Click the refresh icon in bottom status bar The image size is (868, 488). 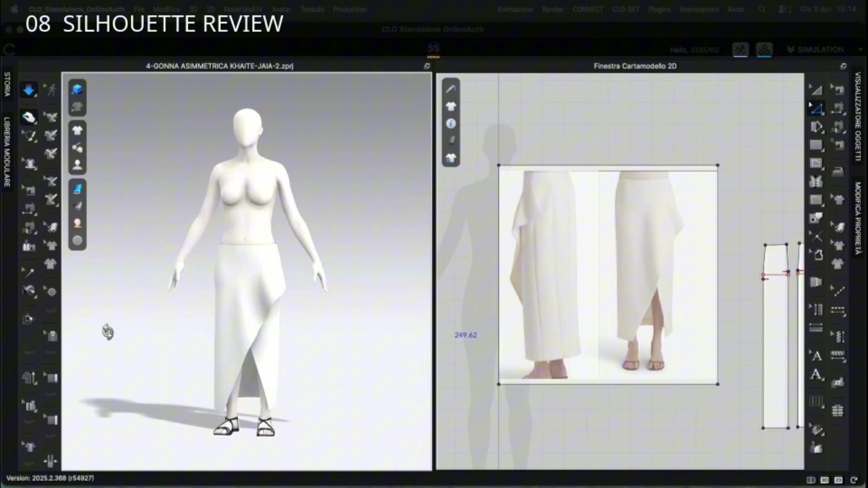[854, 480]
